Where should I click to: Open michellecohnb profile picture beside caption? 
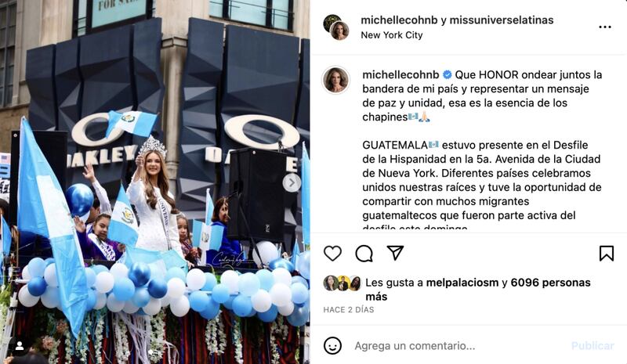[336, 80]
